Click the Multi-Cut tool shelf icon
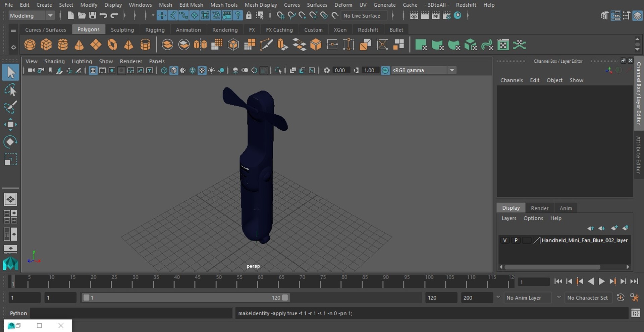 pyautogui.click(x=266, y=45)
